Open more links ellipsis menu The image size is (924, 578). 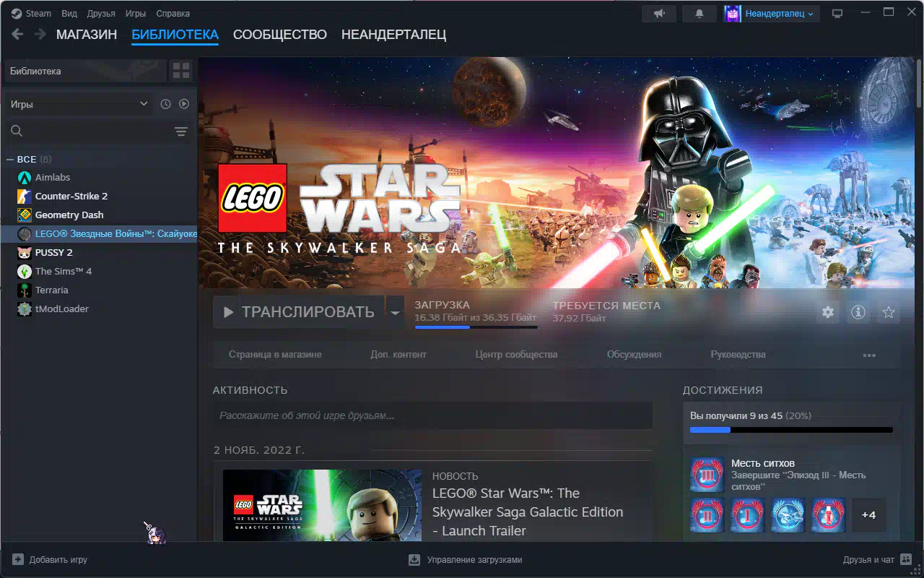point(869,355)
